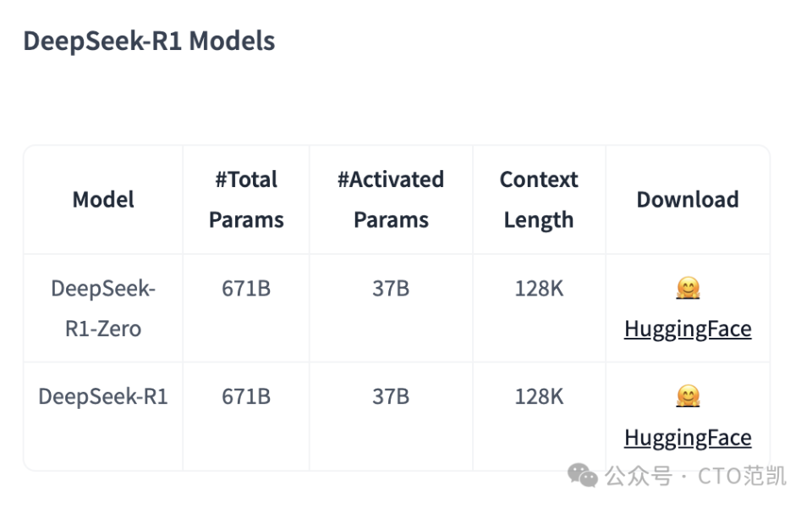Click the 128K value in R1-Zero row

[539, 288]
